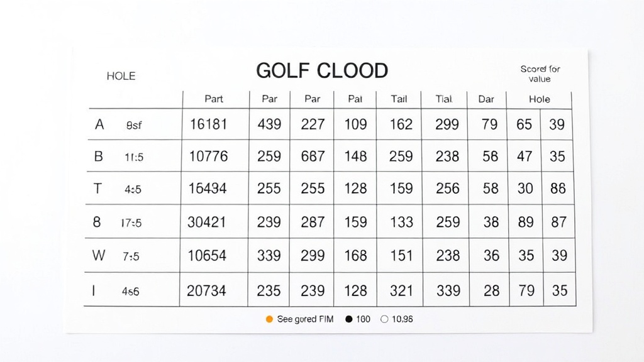Viewport: 644px width, 362px height.
Task: Click the Pal column header
Action: [x=355, y=99]
